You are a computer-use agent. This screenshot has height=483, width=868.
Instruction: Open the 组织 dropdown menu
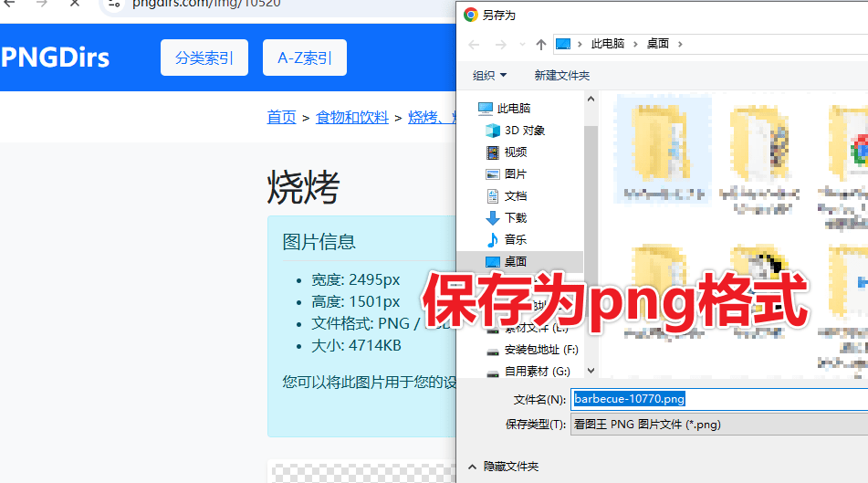point(489,76)
